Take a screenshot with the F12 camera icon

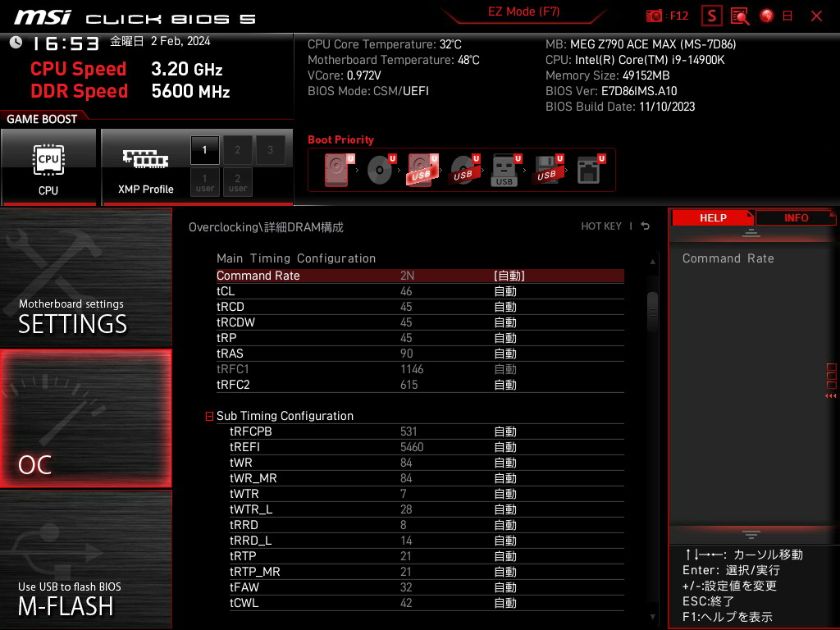(654, 16)
